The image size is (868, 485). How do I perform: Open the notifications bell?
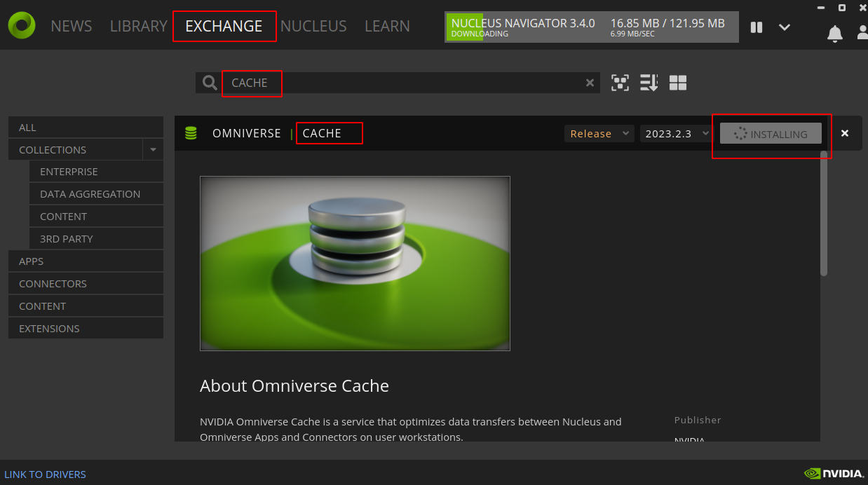[x=834, y=33]
